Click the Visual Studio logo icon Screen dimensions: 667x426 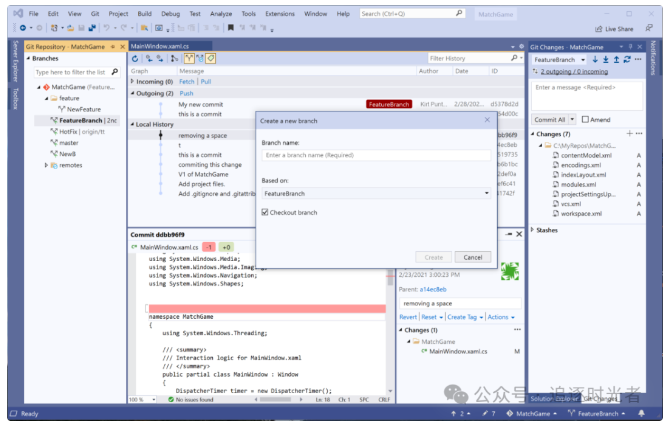point(18,14)
